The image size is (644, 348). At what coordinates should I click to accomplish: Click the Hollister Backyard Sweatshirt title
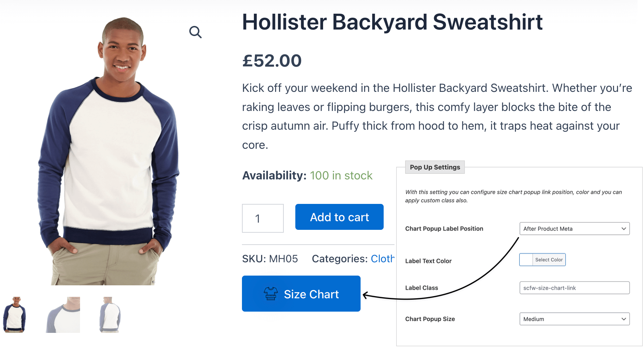(392, 22)
